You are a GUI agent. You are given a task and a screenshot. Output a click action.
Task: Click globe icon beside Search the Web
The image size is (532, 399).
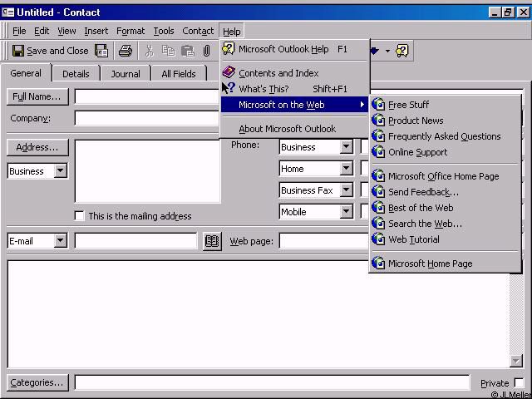(378, 224)
